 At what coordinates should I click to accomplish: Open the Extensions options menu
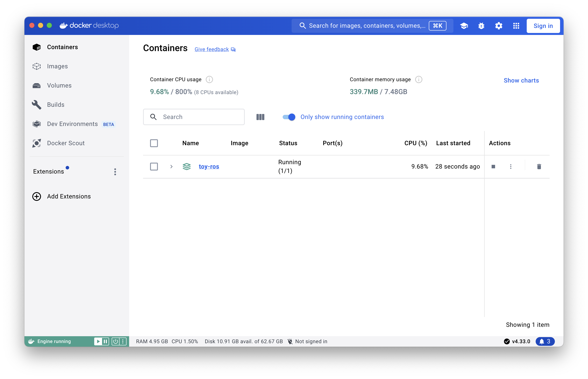click(115, 172)
